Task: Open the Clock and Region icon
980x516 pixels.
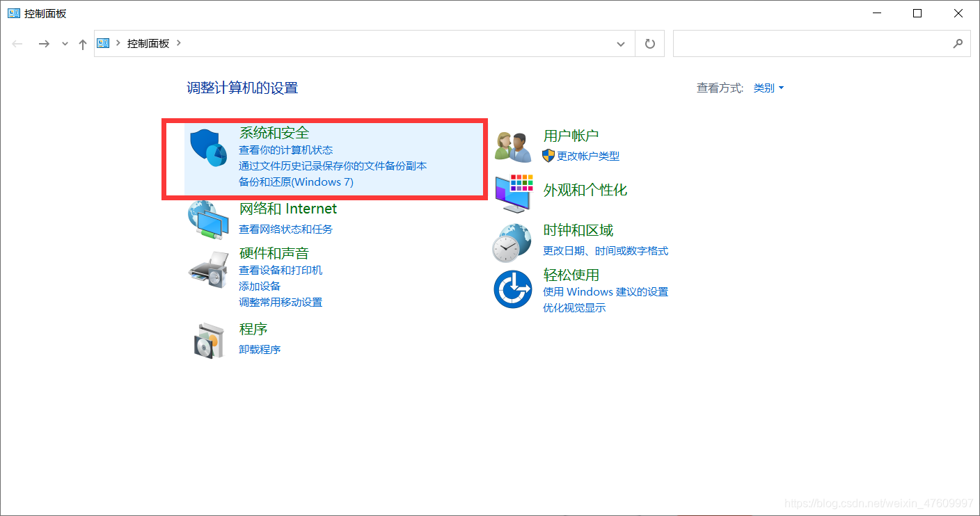Action: click(512, 243)
